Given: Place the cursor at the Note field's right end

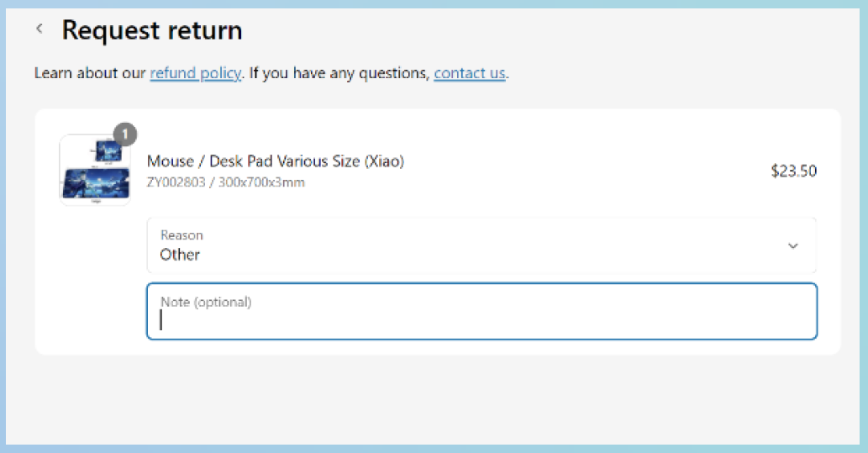Looking at the screenshot, I should [802, 320].
